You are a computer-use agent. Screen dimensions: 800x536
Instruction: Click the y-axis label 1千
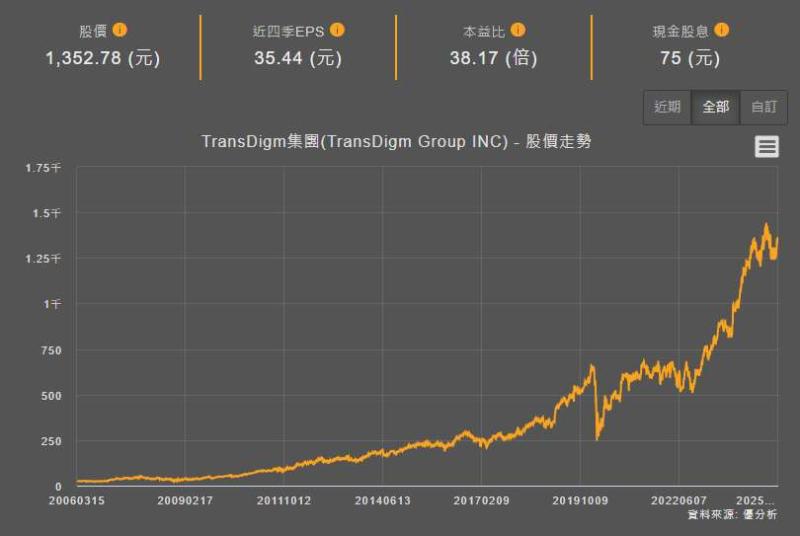point(52,304)
